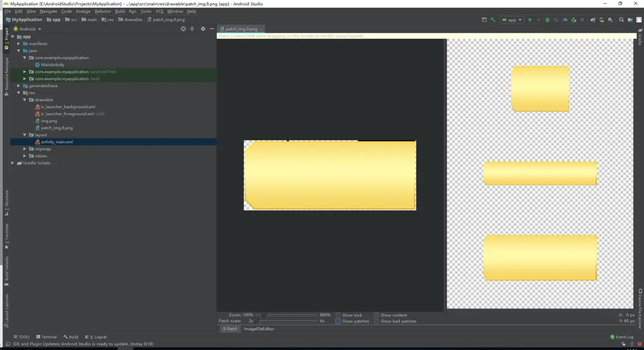Click the Run with Coverage icon
The image size is (644, 350).
point(556,20)
